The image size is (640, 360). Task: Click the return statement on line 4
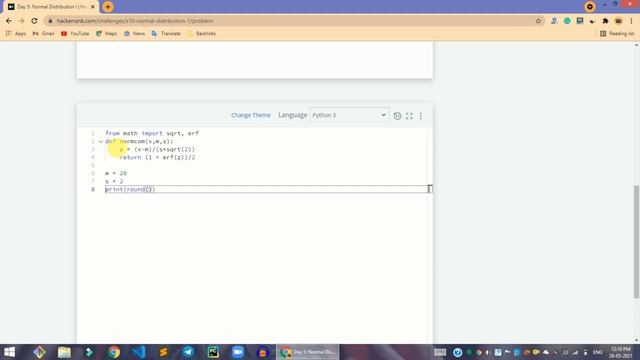157,158
